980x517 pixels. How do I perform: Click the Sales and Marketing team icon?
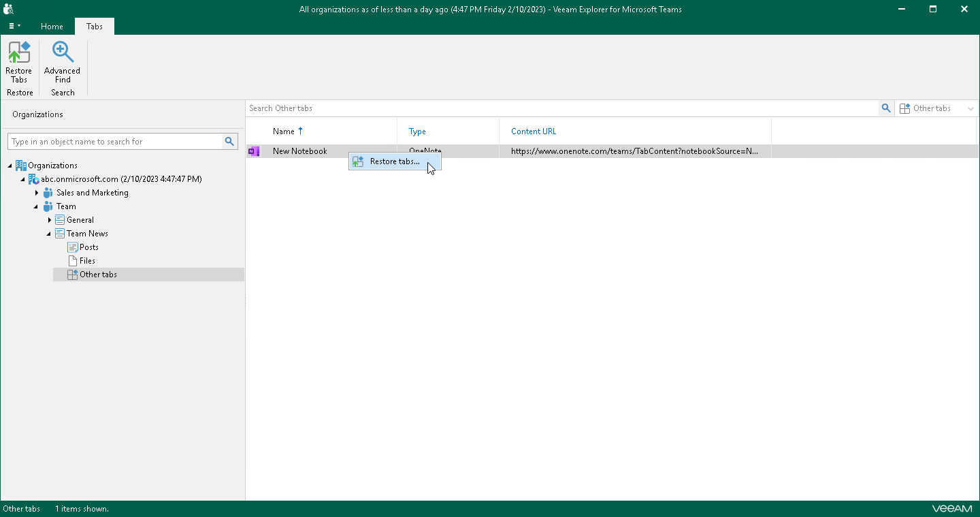coord(48,193)
